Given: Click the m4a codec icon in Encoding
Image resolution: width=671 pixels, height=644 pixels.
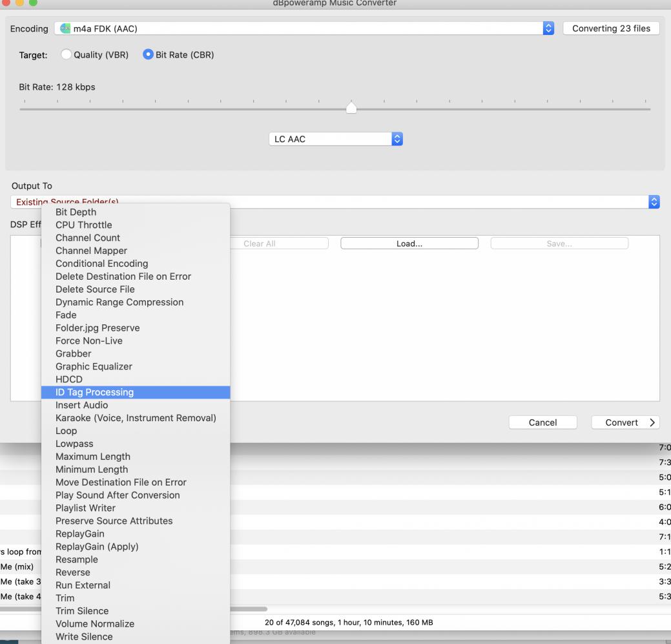Looking at the screenshot, I should tap(64, 29).
